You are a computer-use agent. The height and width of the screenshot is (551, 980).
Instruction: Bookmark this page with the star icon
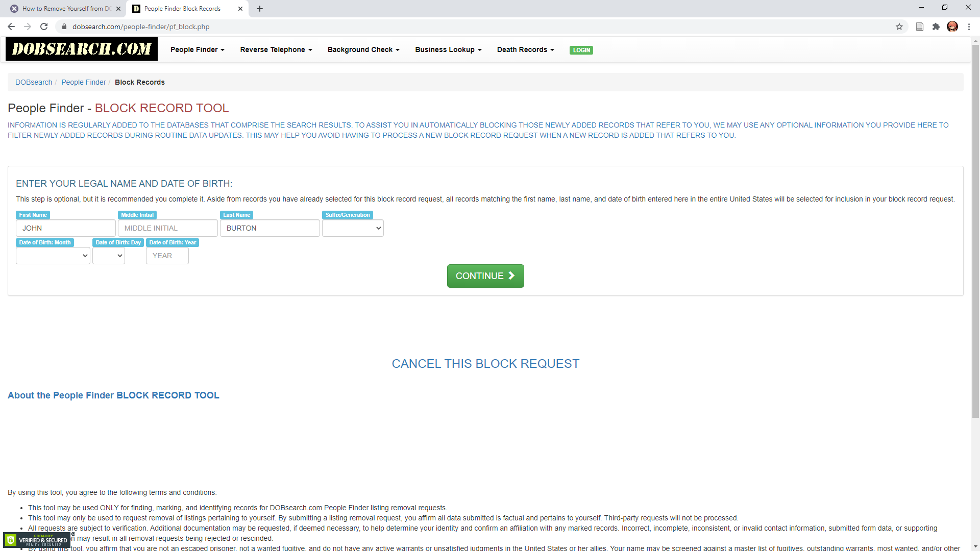click(x=899, y=27)
